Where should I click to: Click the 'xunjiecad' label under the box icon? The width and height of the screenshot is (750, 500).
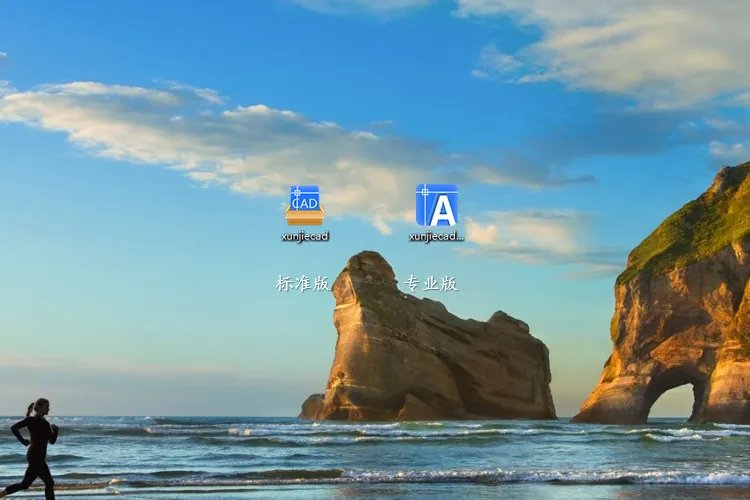click(x=305, y=237)
